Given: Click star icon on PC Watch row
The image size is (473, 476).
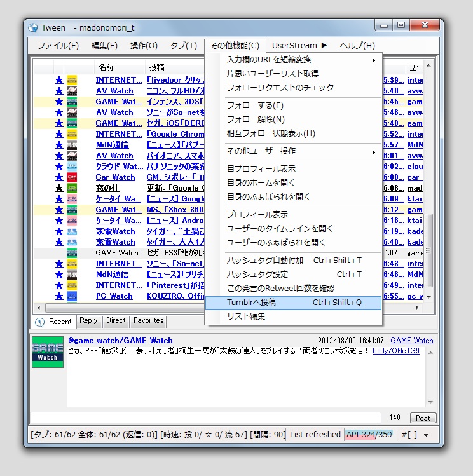Looking at the screenshot, I should 60,296.
